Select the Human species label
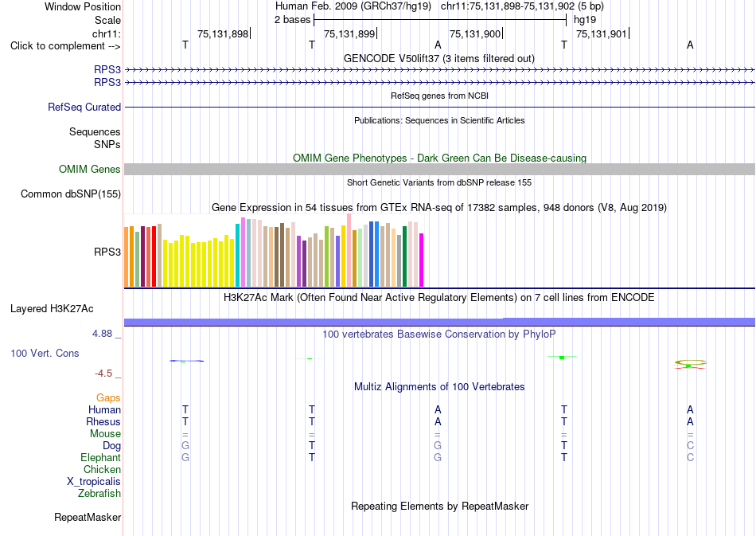The height and width of the screenshot is (536, 756). click(104, 409)
